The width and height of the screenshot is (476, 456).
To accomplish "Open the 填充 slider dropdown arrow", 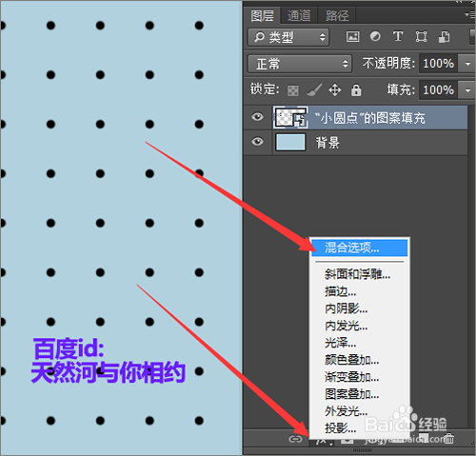I will [467, 90].
